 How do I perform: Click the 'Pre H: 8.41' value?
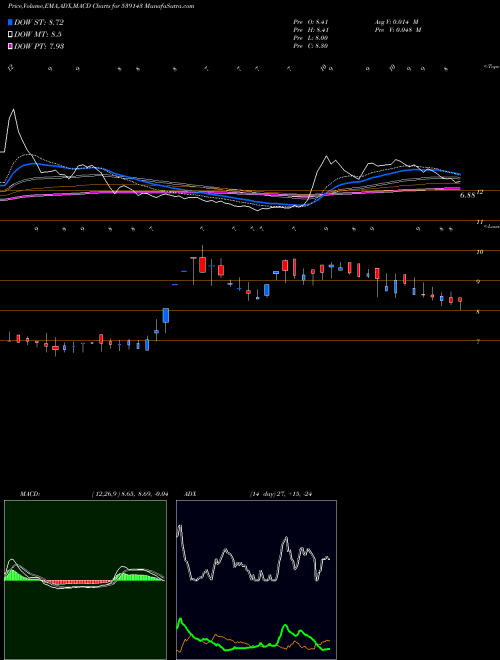tap(311, 30)
